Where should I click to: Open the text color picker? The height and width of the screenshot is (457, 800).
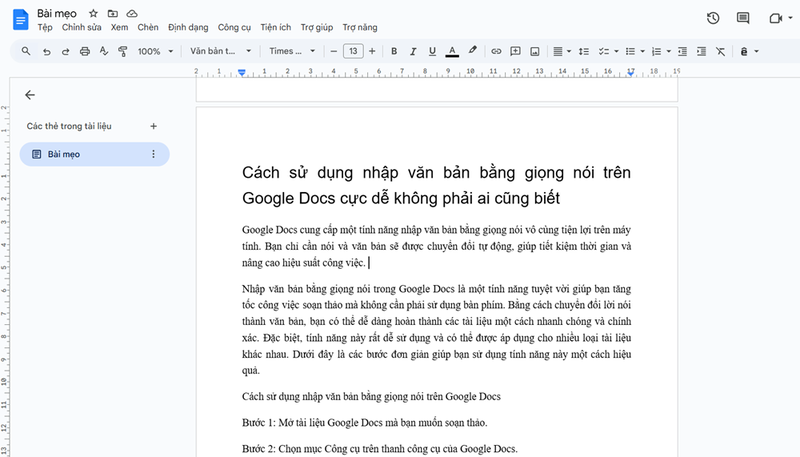coord(452,51)
